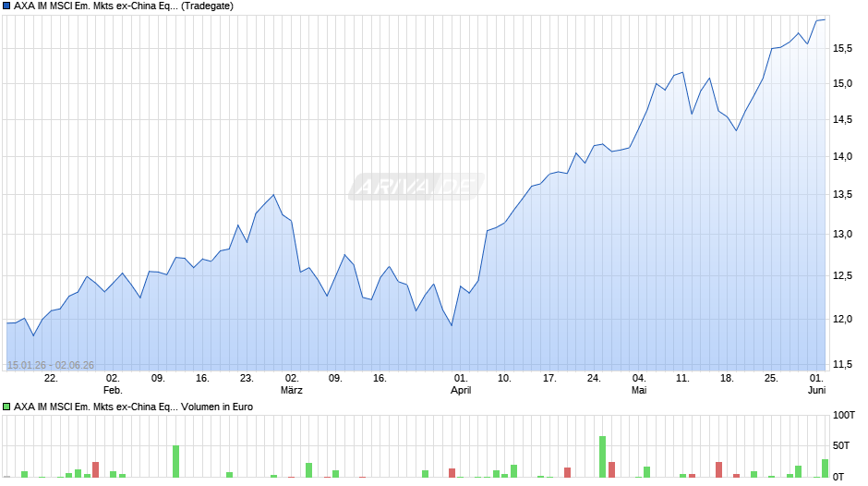Click the '24.' date axis label
Image resolution: width=868 pixels, height=486 pixels.
point(594,379)
